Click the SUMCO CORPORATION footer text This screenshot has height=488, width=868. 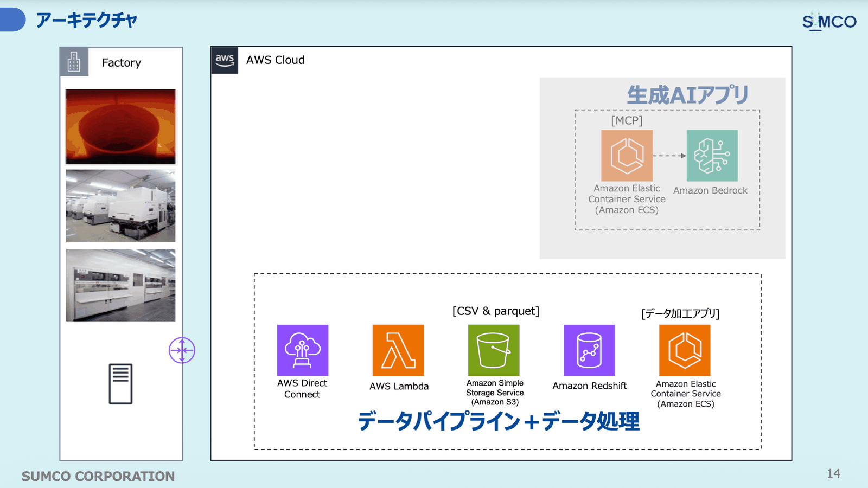(98, 476)
